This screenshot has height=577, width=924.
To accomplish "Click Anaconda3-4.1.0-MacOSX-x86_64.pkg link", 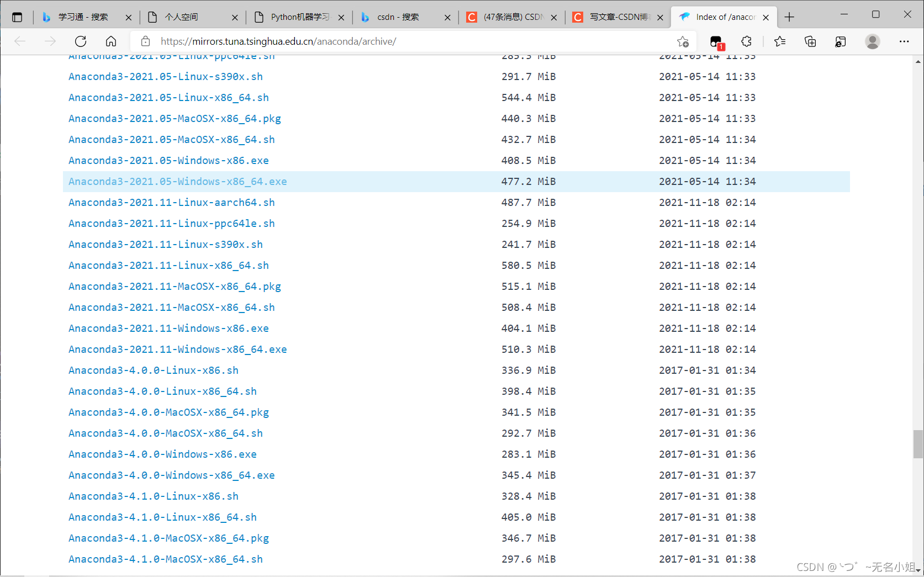I will [x=168, y=538].
